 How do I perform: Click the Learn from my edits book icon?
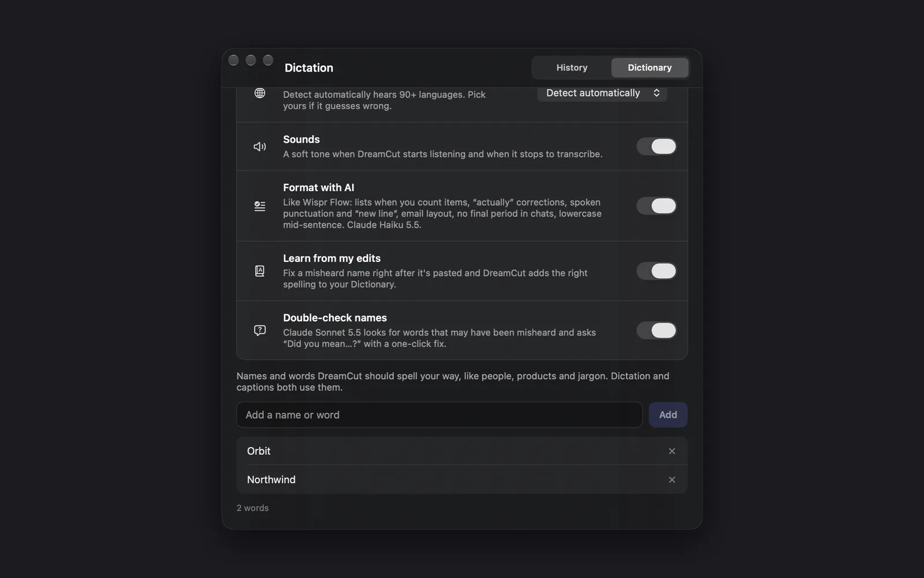pos(260,271)
